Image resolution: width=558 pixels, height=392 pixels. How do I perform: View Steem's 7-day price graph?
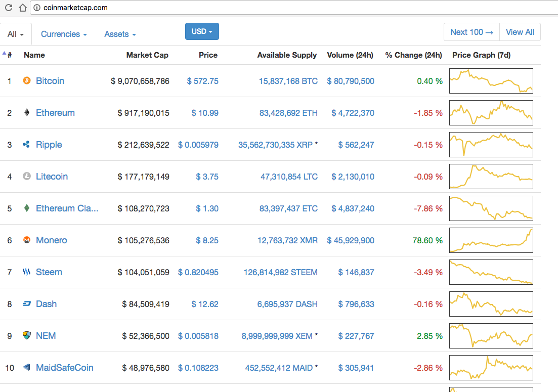coord(491,272)
